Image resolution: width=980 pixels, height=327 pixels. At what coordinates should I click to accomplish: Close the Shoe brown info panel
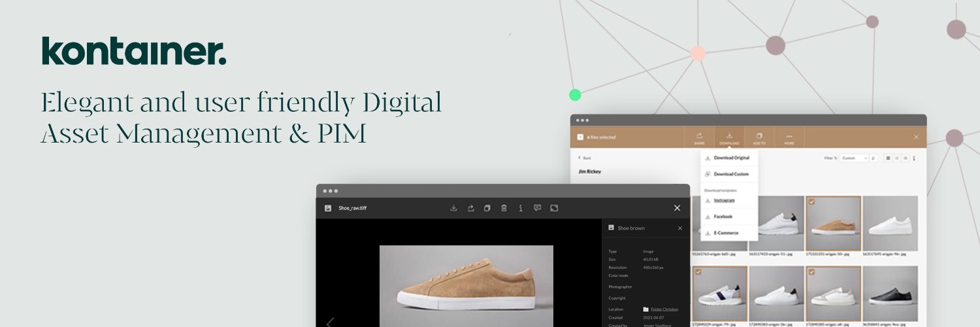click(679, 228)
